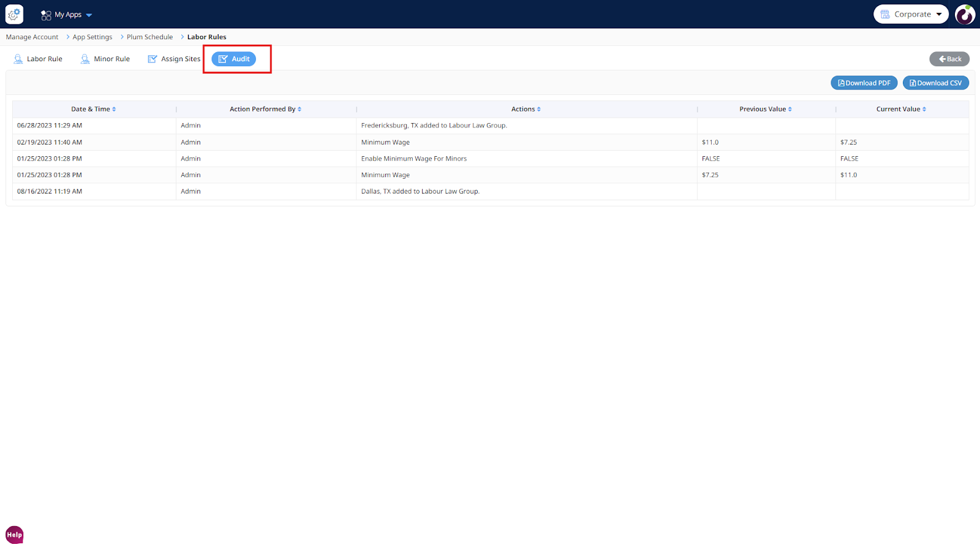The height and width of the screenshot is (550, 980).
Task: Click the Download PDF button
Action: pyautogui.click(x=864, y=83)
